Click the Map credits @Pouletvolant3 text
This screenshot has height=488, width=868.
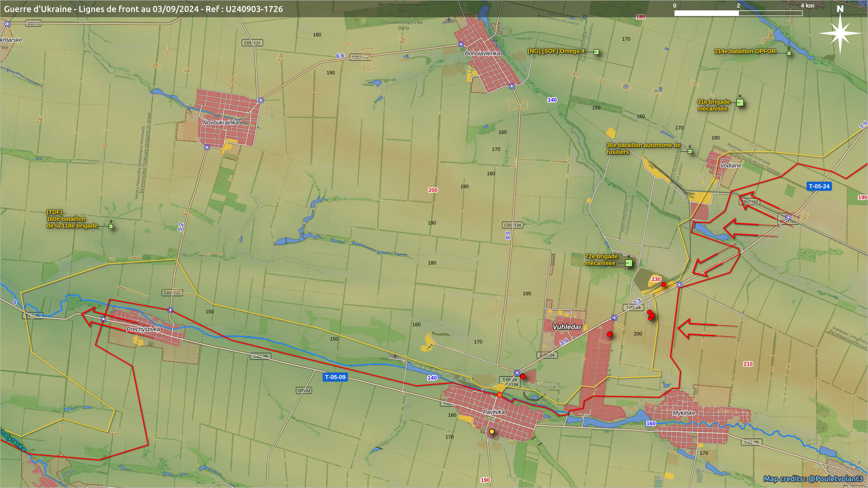(813, 479)
